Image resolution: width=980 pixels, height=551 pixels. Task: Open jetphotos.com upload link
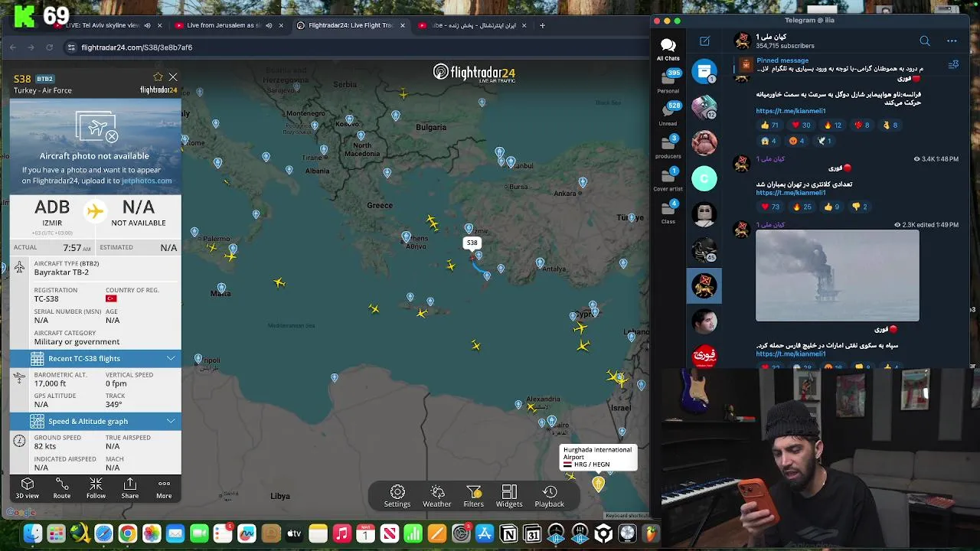pos(146,181)
